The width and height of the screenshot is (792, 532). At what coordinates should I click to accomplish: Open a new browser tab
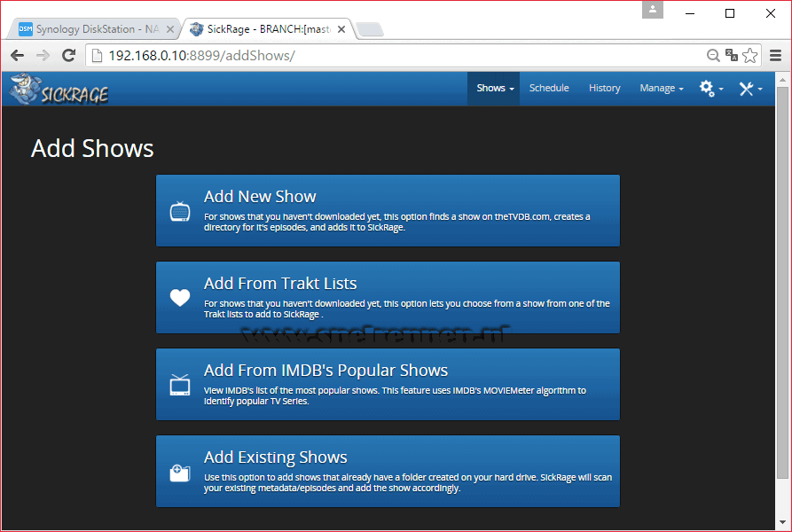point(370,29)
